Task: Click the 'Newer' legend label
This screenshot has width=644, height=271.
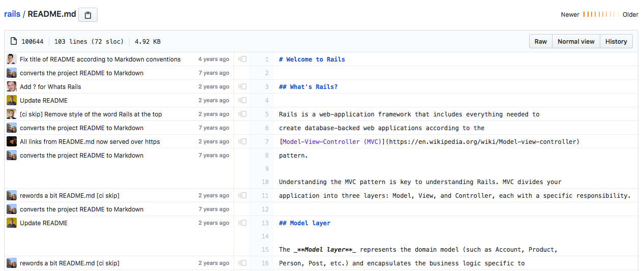Action: pos(570,15)
